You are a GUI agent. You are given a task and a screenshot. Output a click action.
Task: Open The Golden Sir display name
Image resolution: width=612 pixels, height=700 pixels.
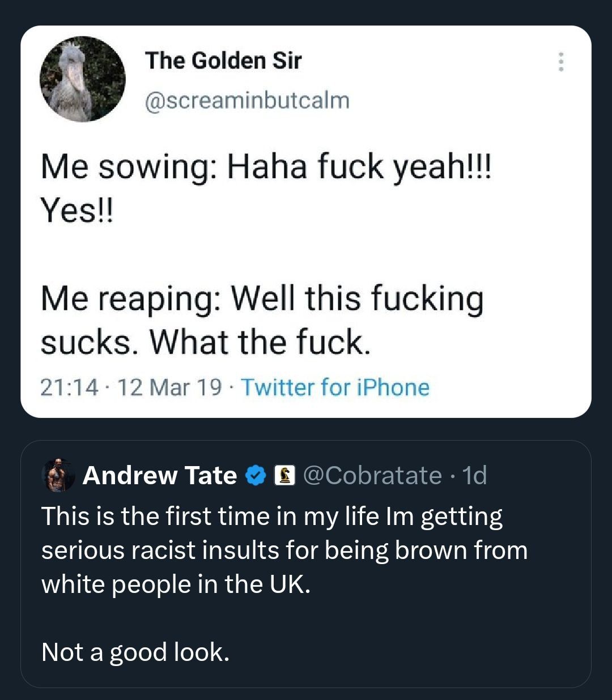point(223,61)
